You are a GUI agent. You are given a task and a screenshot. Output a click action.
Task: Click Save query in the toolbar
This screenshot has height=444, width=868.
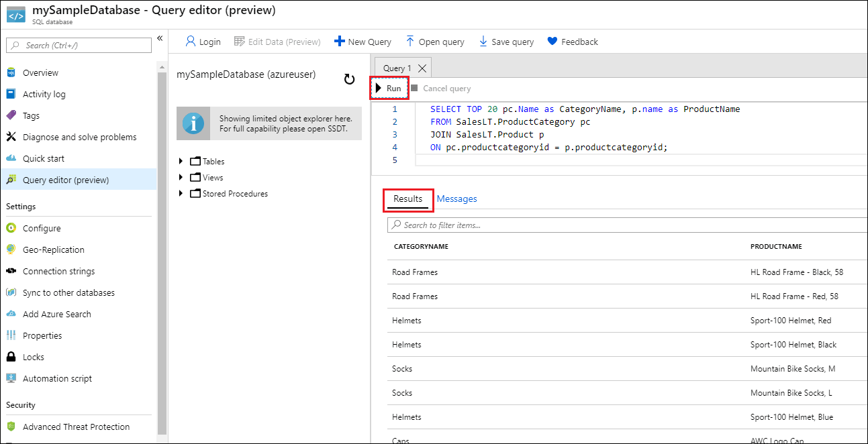pos(506,42)
